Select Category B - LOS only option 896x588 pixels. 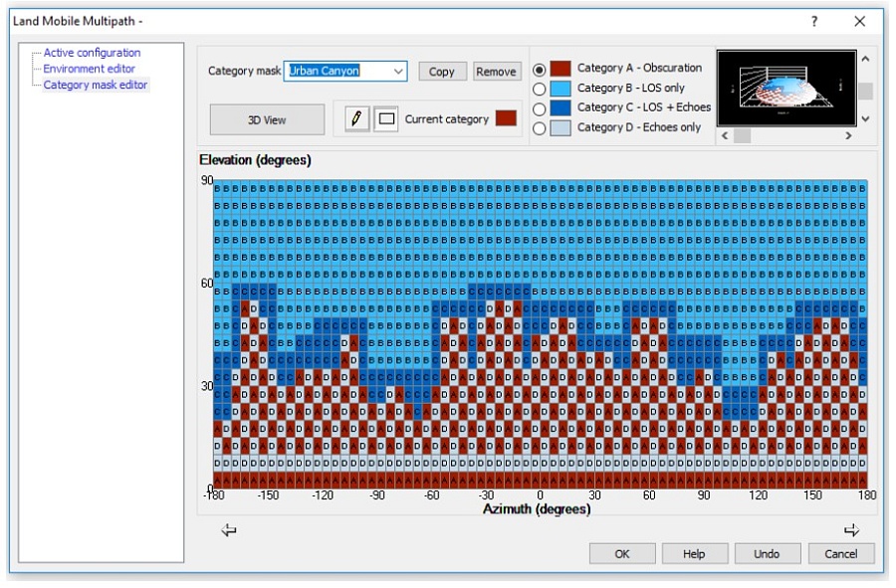tap(540, 89)
